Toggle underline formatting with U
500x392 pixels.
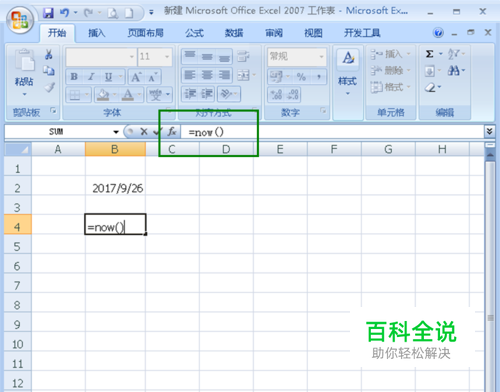tap(108, 77)
